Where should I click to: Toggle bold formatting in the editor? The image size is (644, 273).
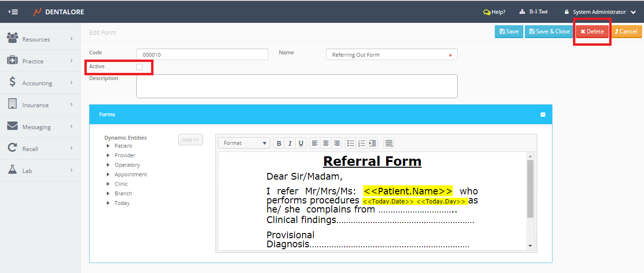279,143
